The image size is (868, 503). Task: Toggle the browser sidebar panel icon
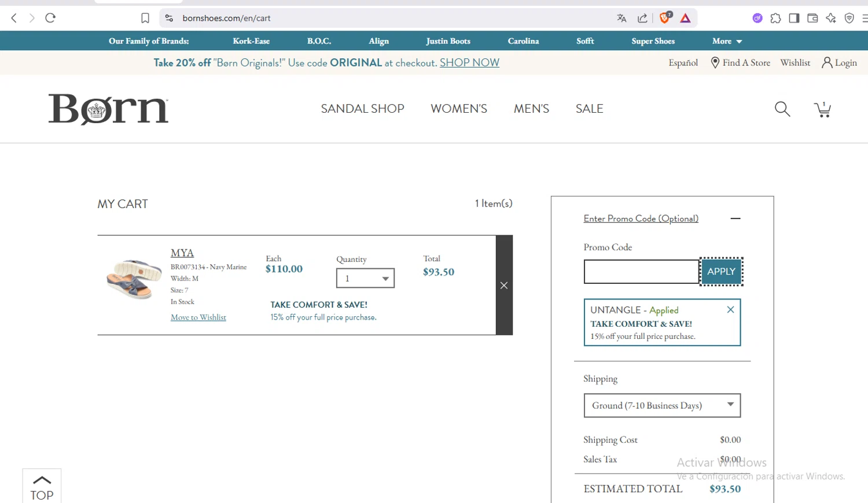tap(794, 18)
